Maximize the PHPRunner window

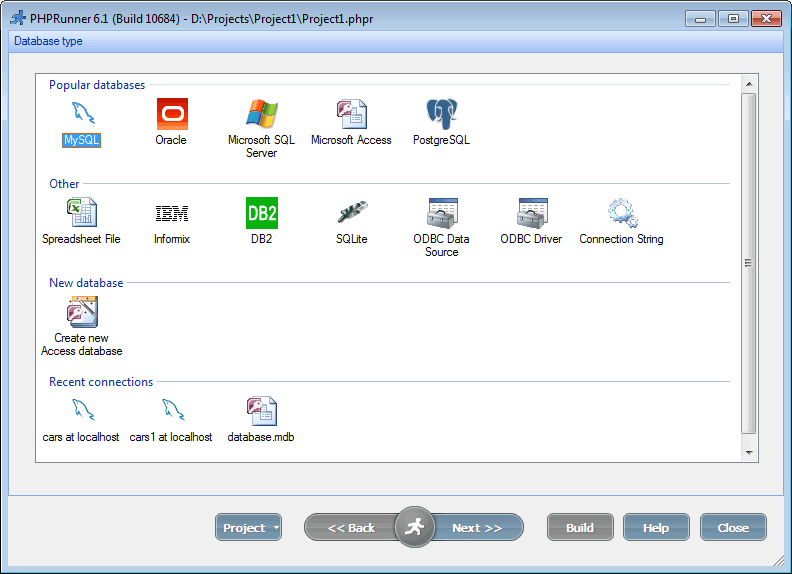tap(733, 19)
